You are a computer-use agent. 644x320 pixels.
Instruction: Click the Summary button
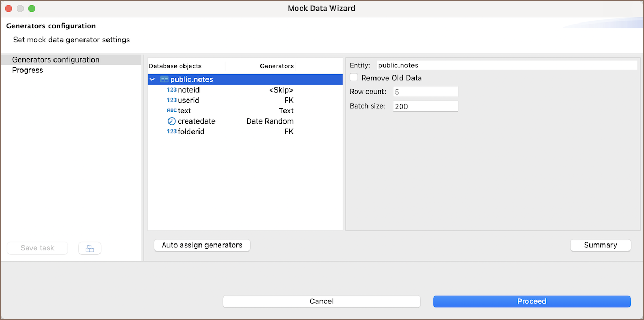(600, 245)
